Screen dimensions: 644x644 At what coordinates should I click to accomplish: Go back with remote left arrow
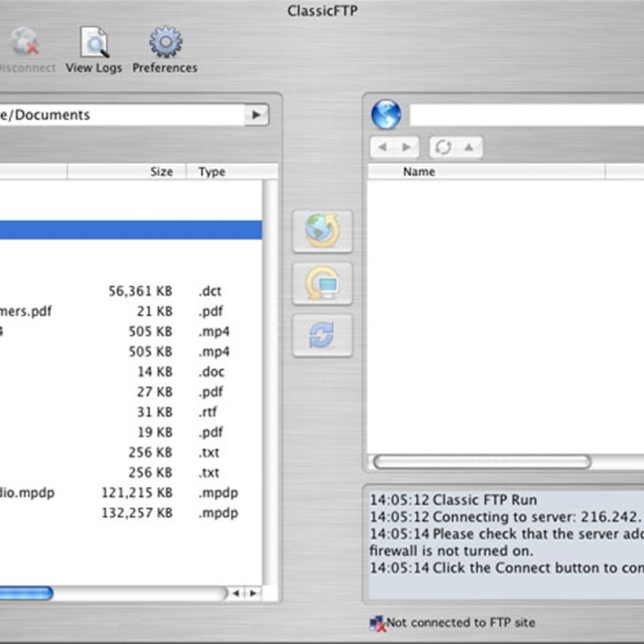tap(382, 147)
